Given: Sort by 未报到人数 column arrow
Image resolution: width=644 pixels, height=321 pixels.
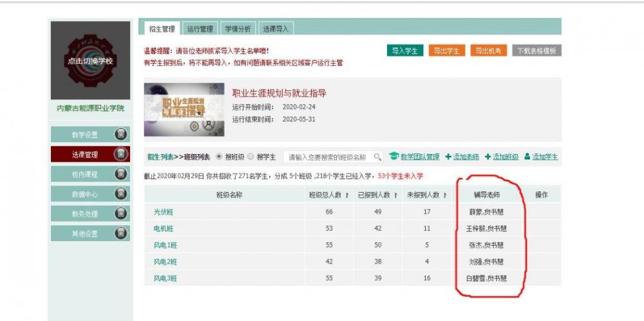Looking at the screenshot, I should (x=445, y=195).
